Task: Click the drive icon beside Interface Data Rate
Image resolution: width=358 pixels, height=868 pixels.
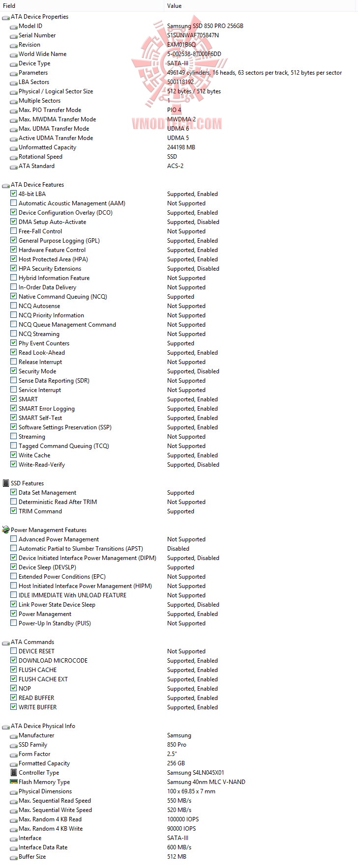Action: [x=14, y=848]
